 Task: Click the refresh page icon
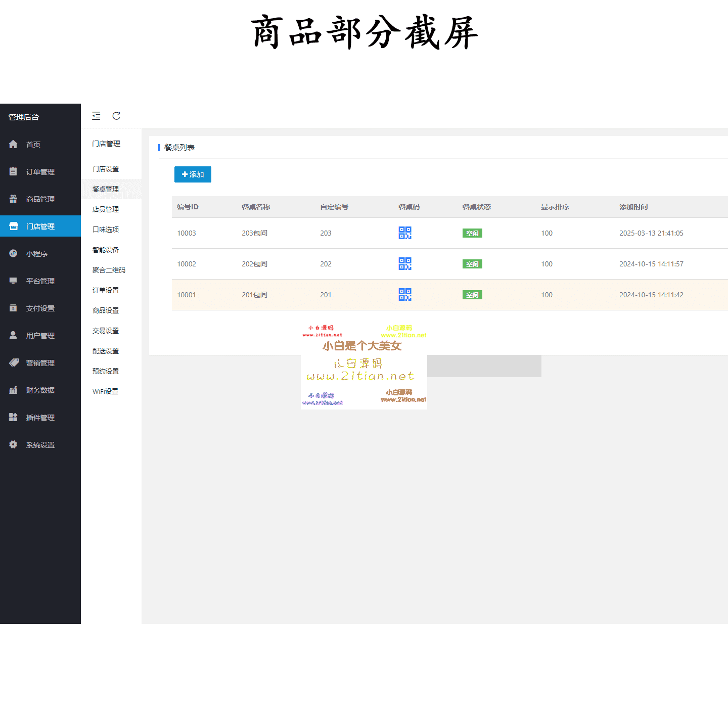(x=116, y=116)
